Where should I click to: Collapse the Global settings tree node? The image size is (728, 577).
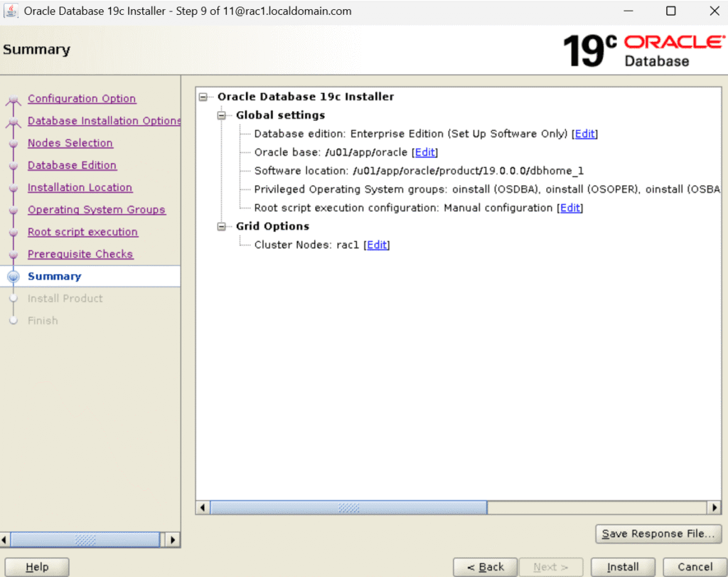click(x=222, y=115)
